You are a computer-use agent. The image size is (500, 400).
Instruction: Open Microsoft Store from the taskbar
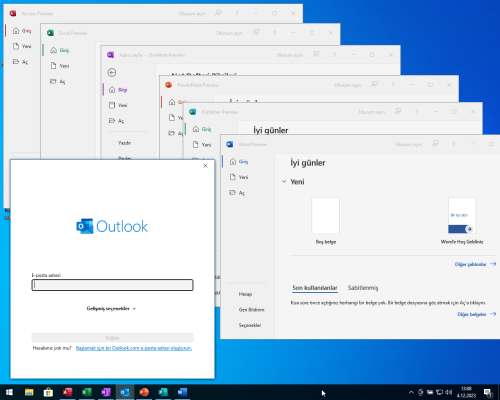(x=48, y=392)
